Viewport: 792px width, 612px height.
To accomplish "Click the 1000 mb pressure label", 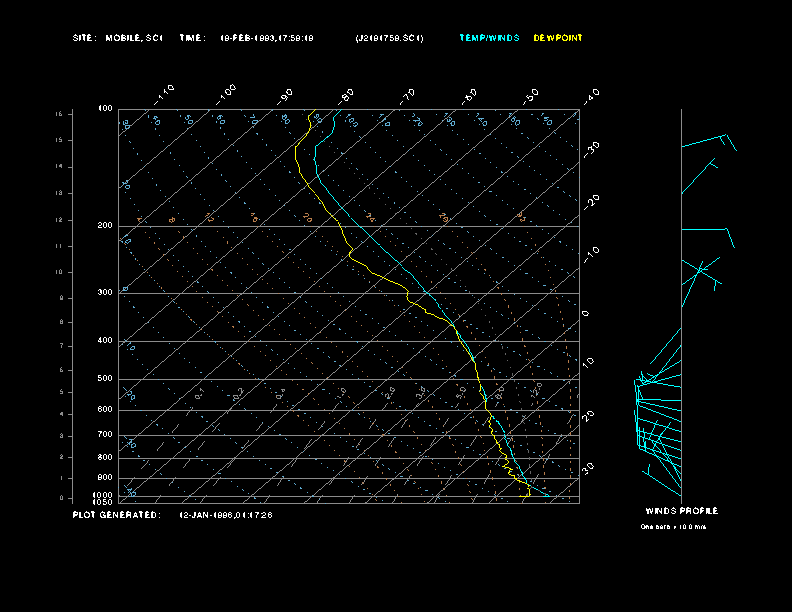I will pos(105,494).
